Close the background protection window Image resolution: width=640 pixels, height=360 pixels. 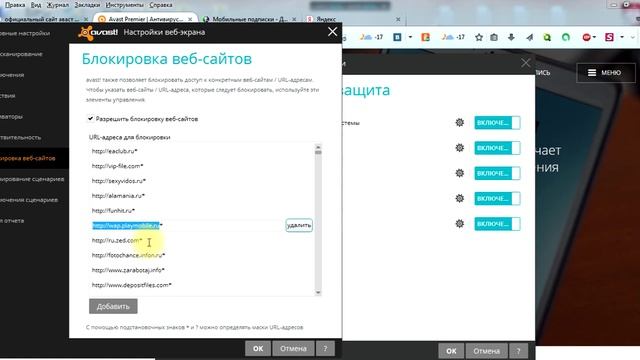coord(525,63)
